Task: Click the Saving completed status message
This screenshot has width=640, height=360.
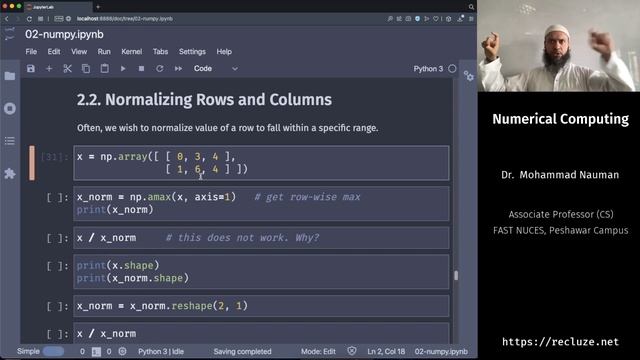Action: tap(242, 351)
